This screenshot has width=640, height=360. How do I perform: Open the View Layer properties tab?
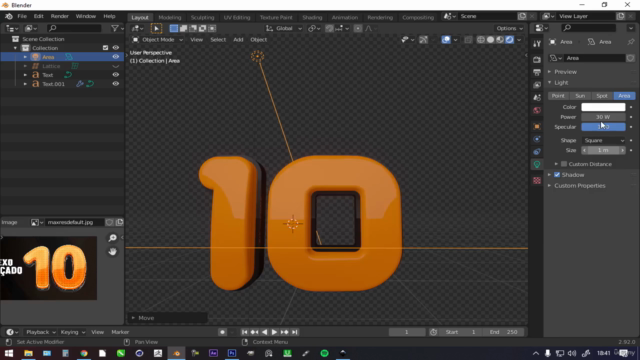537,85
